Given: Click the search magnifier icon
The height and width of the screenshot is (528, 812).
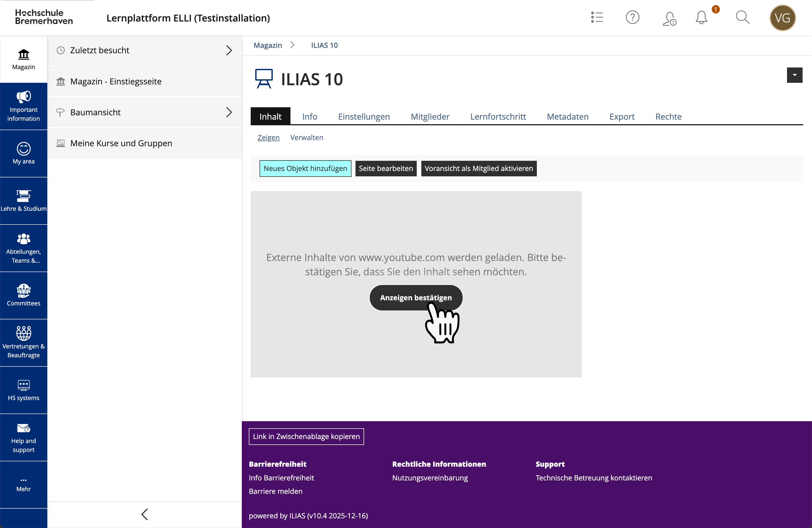Looking at the screenshot, I should (742, 18).
